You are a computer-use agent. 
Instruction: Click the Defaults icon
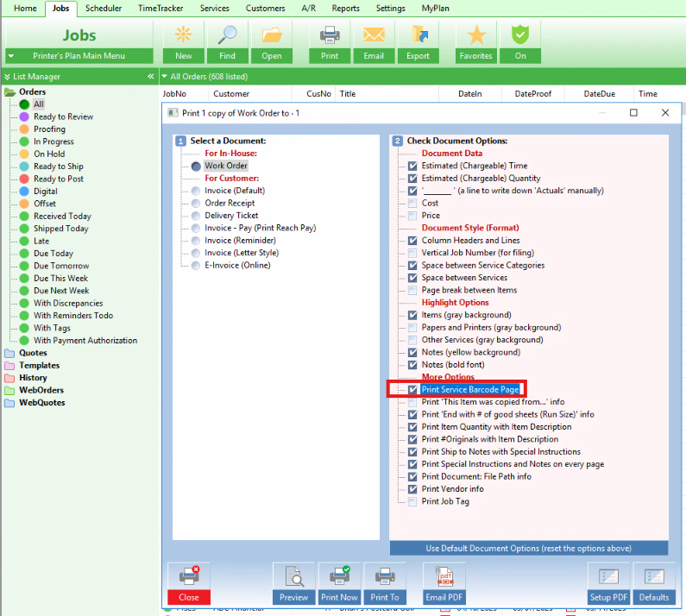(x=654, y=576)
